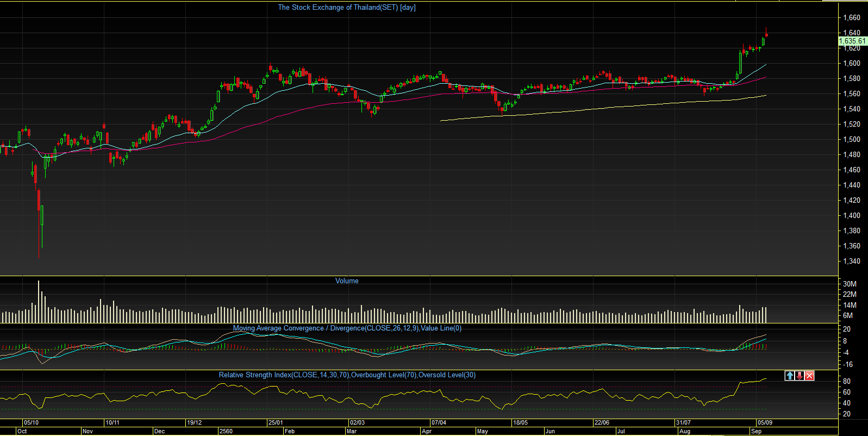Click the RSI axis label 20

[847, 414]
